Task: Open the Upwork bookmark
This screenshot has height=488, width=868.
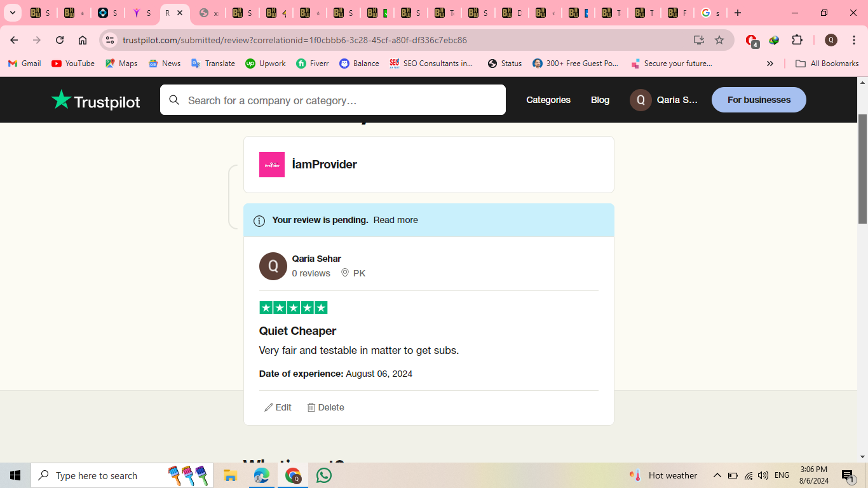Action: (x=266, y=64)
